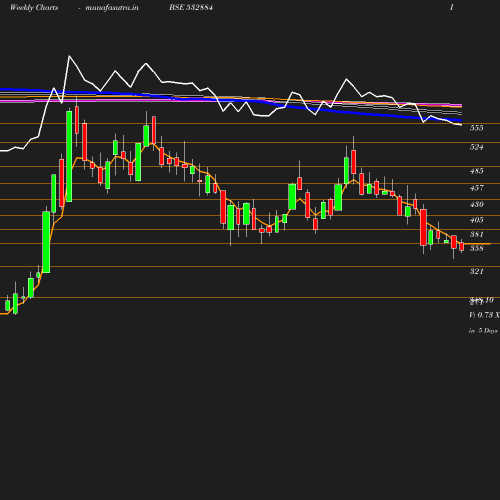Click the 430 price level label
This screenshot has width=500, height=500.
(x=476, y=204)
